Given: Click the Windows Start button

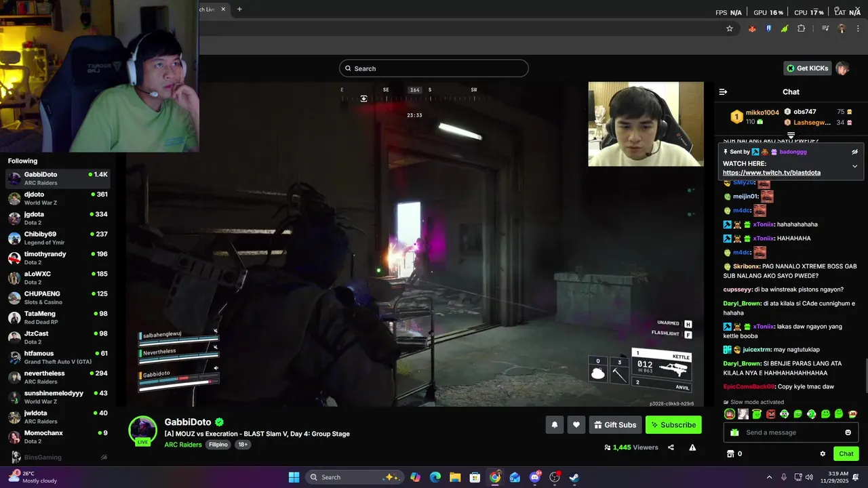Looking at the screenshot, I should pyautogui.click(x=294, y=477).
